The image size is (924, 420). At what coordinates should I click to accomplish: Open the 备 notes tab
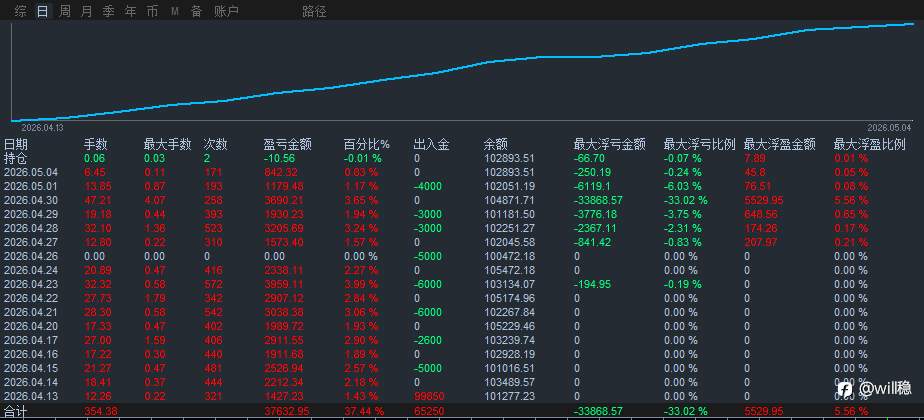coord(196,11)
